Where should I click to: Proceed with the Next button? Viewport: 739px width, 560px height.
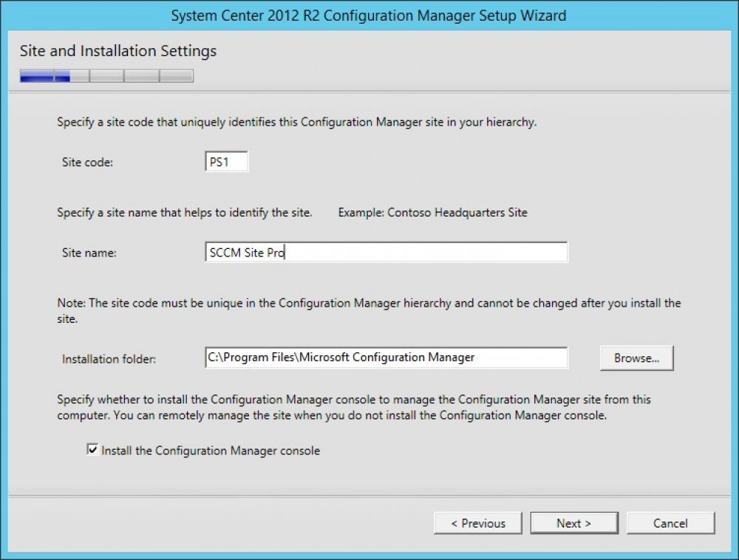click(x=574, y=523)
